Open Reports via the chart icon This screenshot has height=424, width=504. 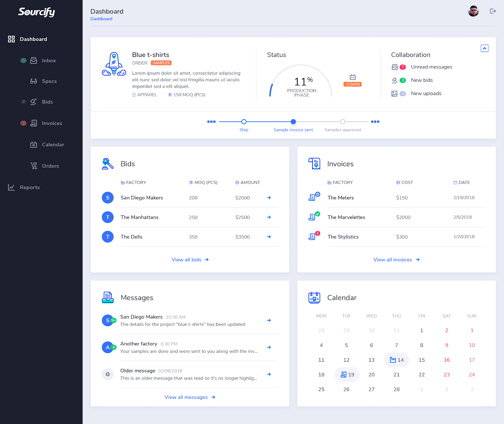pyautogui.click(x=11, y=187)
